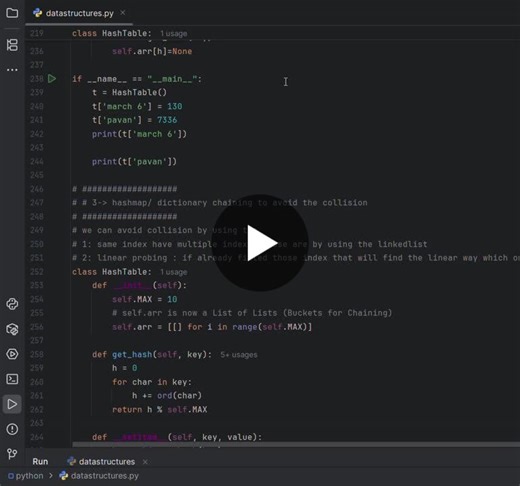The image size is (520, 486).
Task: Click 'self.arr = [[] for i in range' line
Action: point(212,327)
